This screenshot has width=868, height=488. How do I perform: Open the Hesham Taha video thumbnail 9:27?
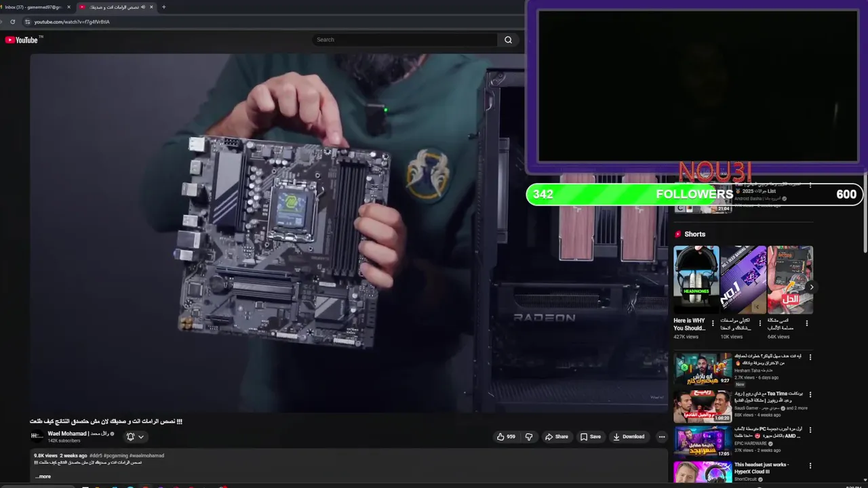[703, 369]
